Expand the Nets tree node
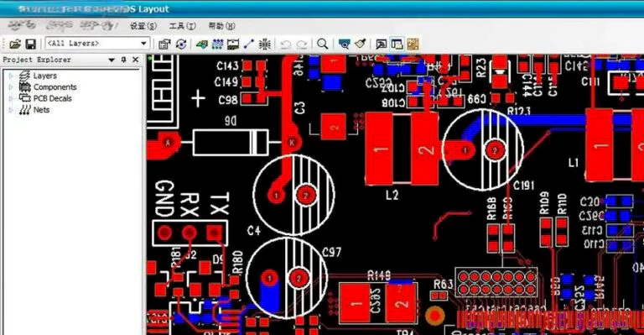This screenshot has height=335, width=644. [11, 110]
